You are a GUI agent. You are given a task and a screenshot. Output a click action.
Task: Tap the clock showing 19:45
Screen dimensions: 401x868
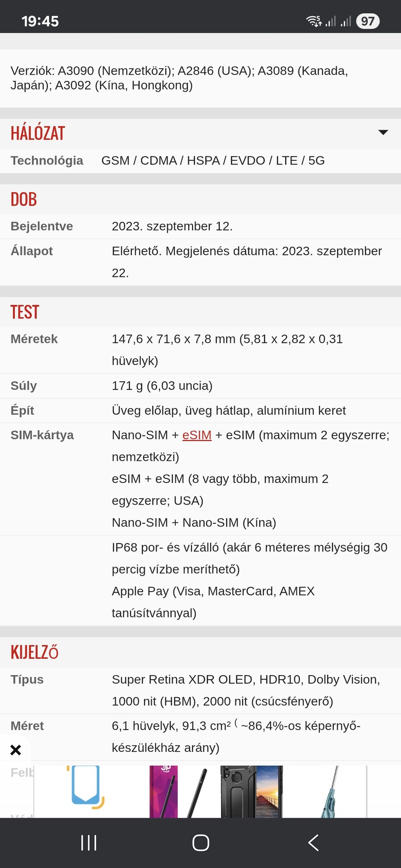coord(40,21)
